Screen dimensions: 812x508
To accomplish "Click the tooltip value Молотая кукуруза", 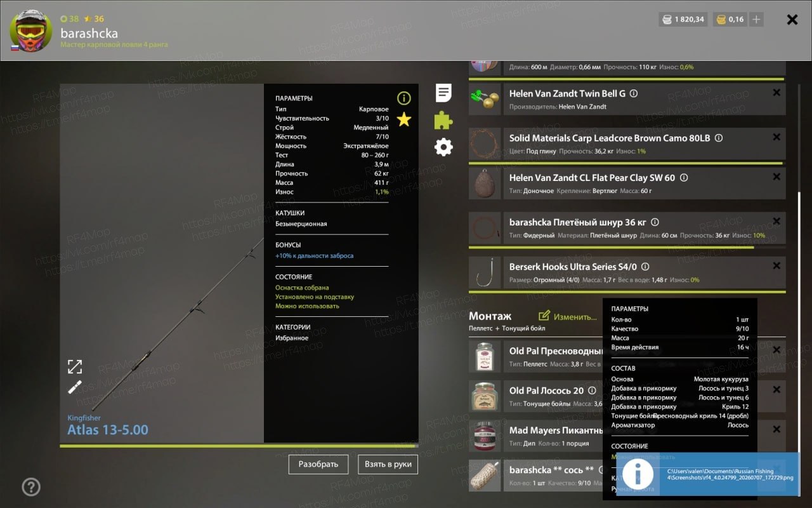I will [721, 379].
